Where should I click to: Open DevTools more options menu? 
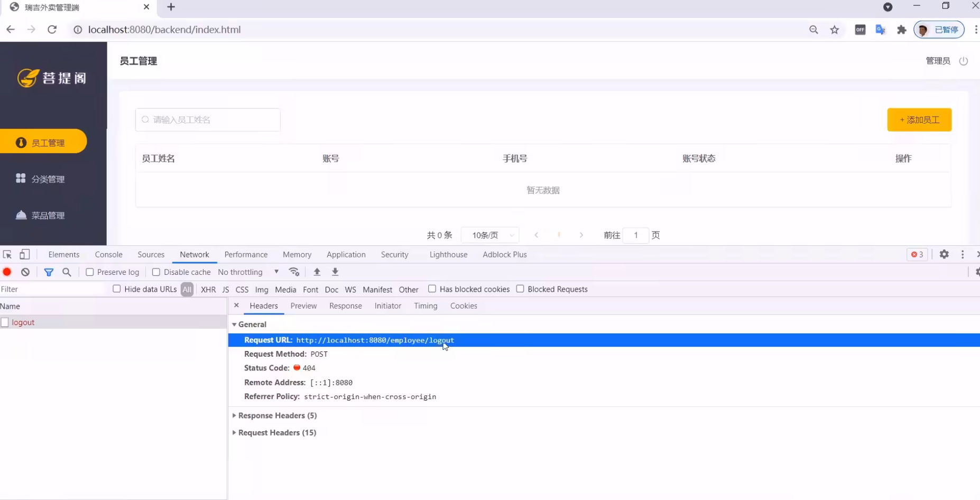pos(963,254)
